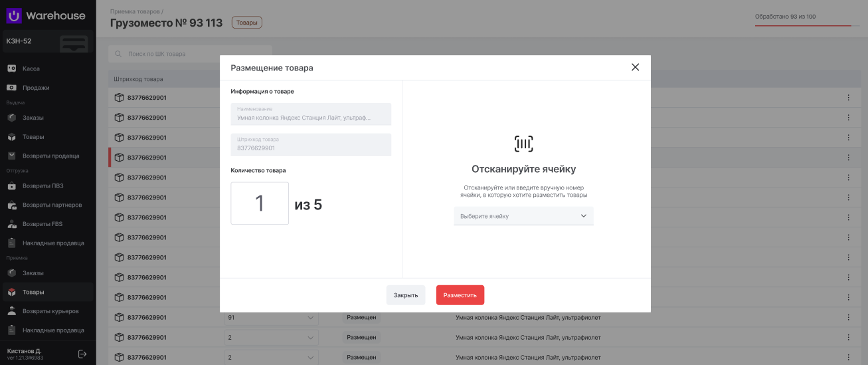
Task: Close the Размещение товара dialog with X
Action: [635, 67]
